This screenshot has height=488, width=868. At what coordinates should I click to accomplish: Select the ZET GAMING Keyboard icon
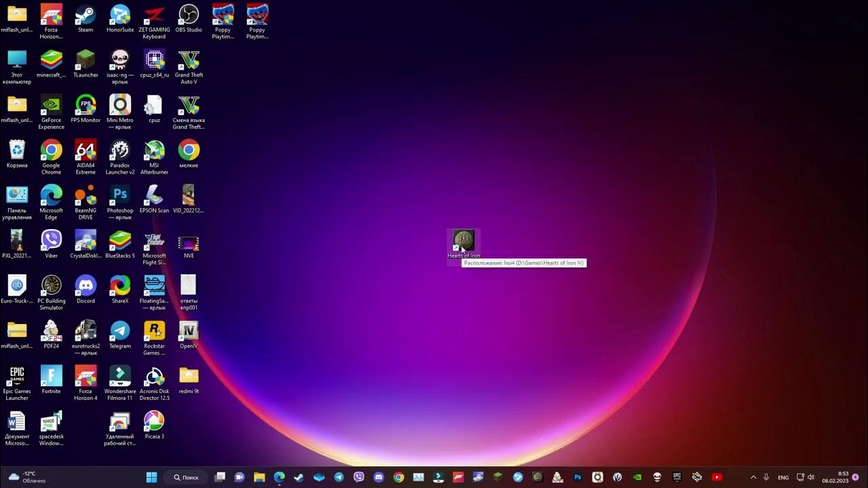[155, 22]
